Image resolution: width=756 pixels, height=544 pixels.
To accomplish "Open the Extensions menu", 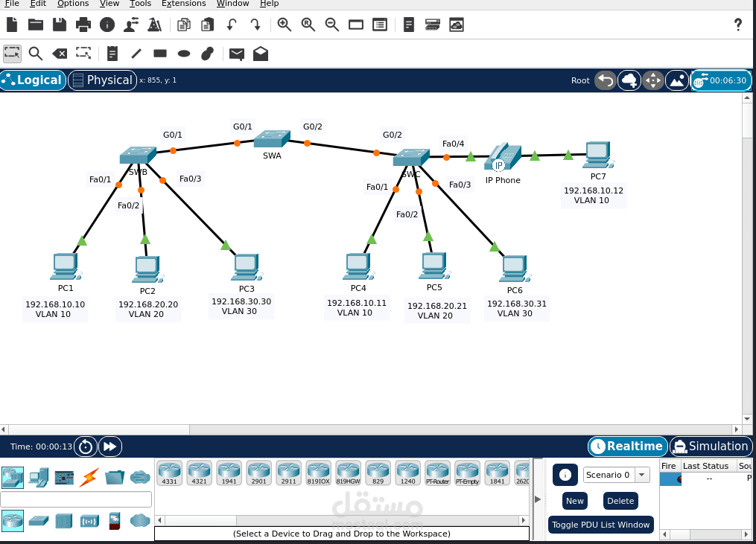I will [x=183, y=4].
